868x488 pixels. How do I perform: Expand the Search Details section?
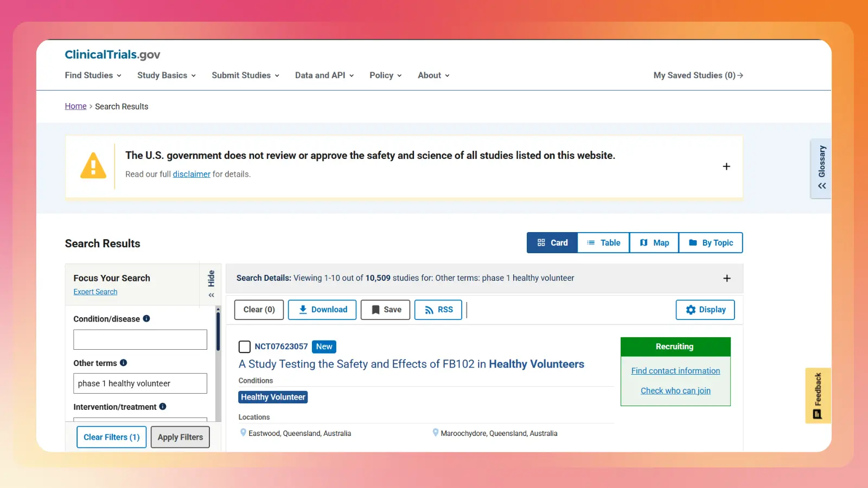coord(727,278)
